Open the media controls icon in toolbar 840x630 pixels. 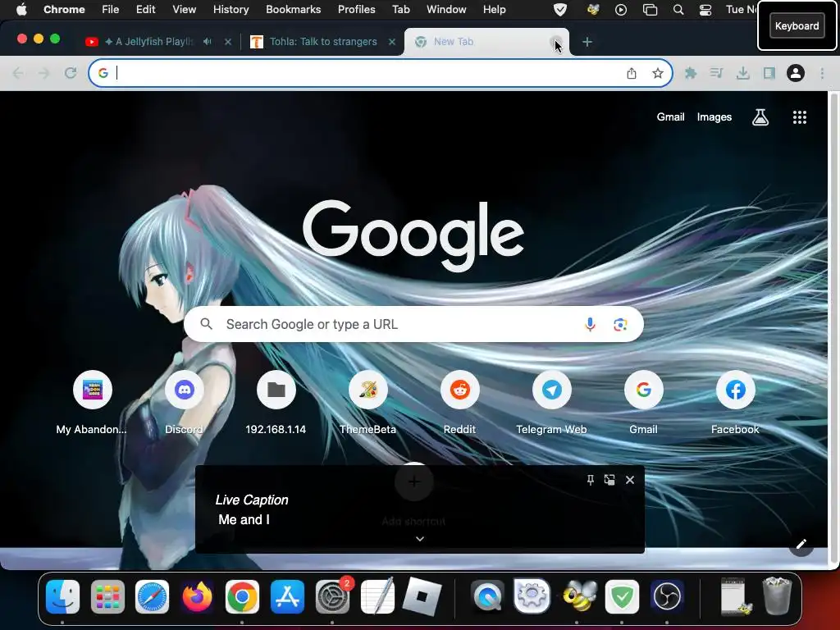[716, 73]
